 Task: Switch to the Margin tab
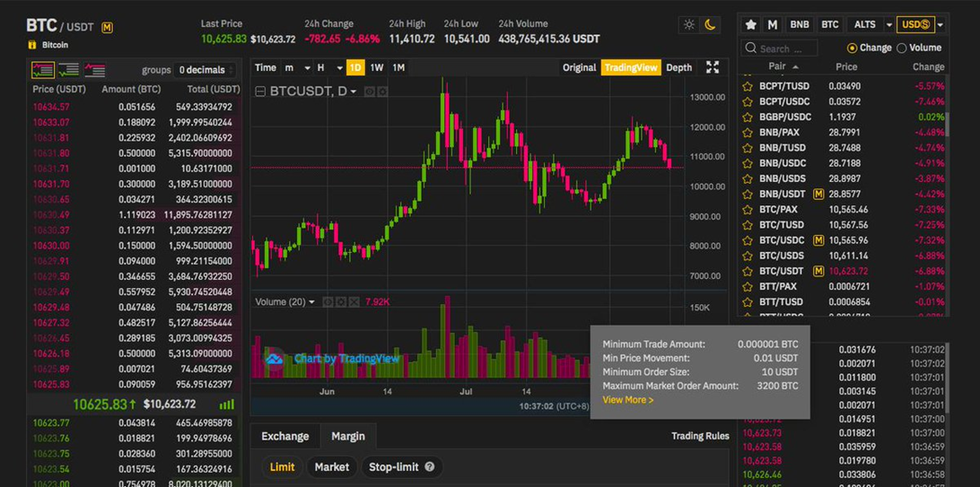coord(348,436)
